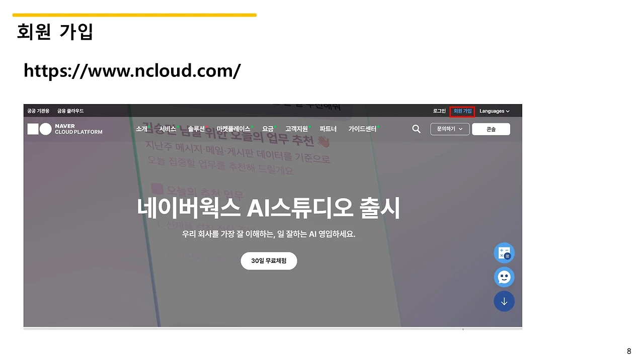Screen dimensions: 644x362
Task: Open the 솔루션 menu
Action: click(196, 129)
